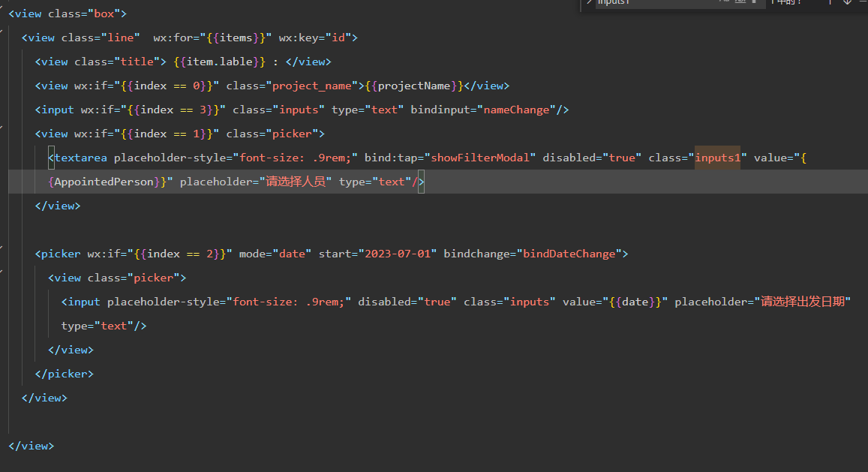The width and height of the screenshot is (868, 472).
Task: Click the "box" class value
Action: [x=104, y=14]
